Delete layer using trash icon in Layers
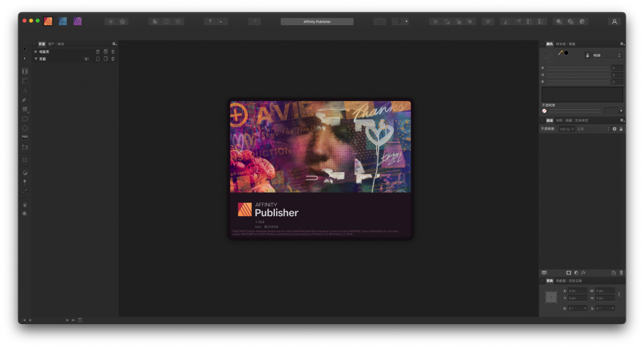 point(621,273)
